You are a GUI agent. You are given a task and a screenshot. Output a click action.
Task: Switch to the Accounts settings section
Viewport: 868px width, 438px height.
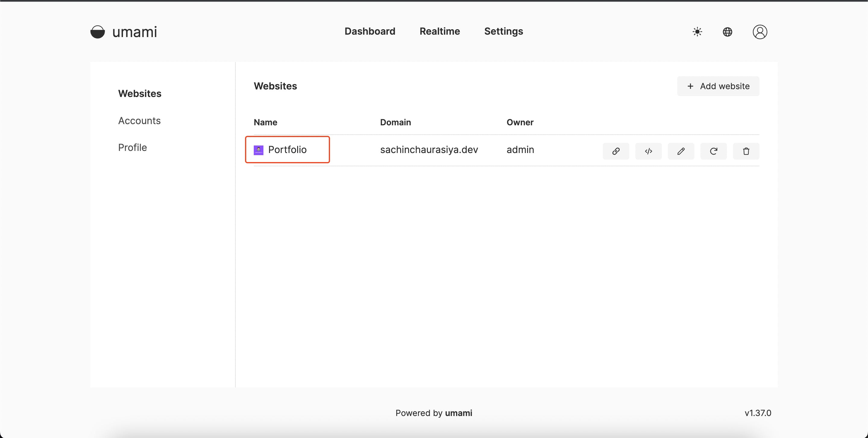click(x=139, y=120)
